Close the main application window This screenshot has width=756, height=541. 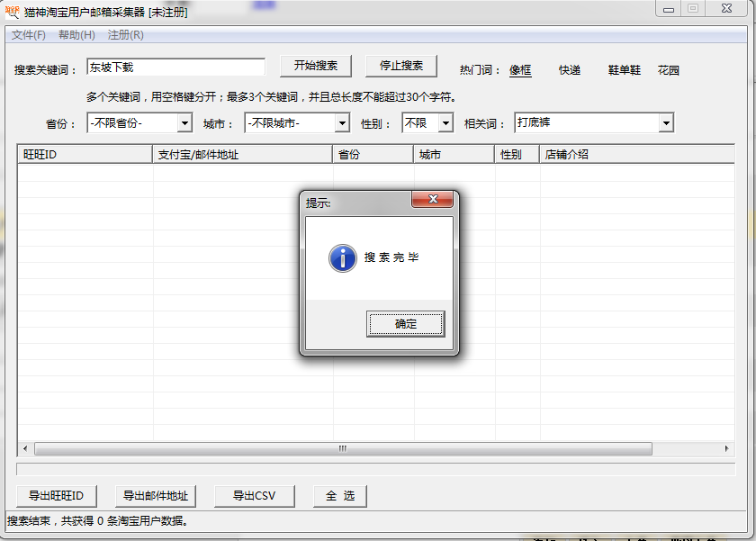pyautogui.click(x=727, y=8)
